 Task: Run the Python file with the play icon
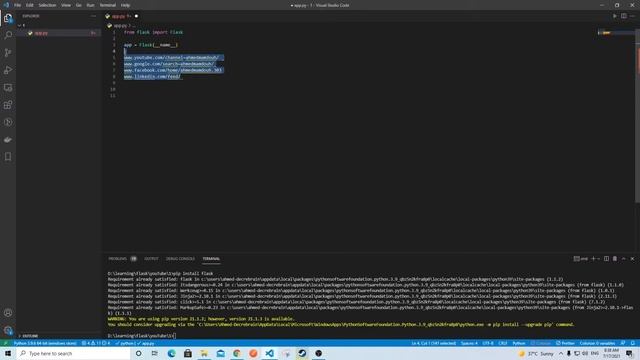click(x=615, y=16)
